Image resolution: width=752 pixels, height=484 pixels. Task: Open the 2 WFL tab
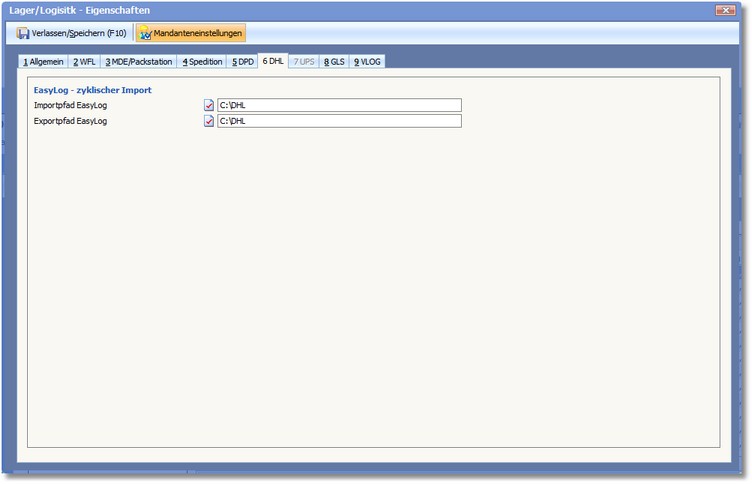coord(83,61)
